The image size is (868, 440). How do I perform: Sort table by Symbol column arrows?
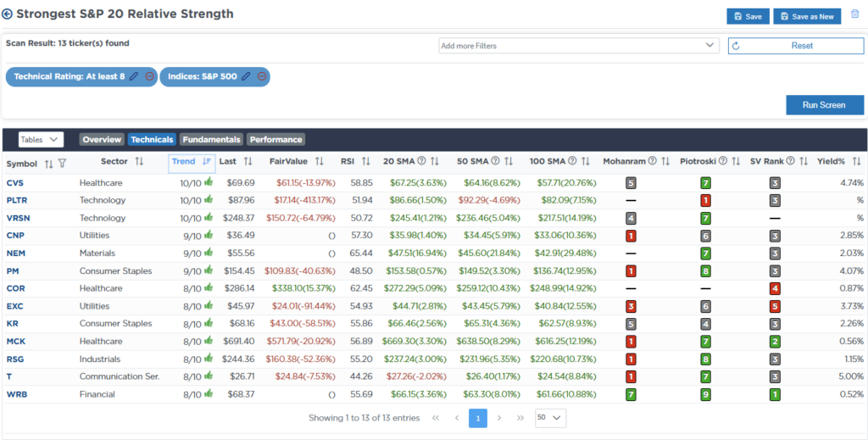(48, 164)
